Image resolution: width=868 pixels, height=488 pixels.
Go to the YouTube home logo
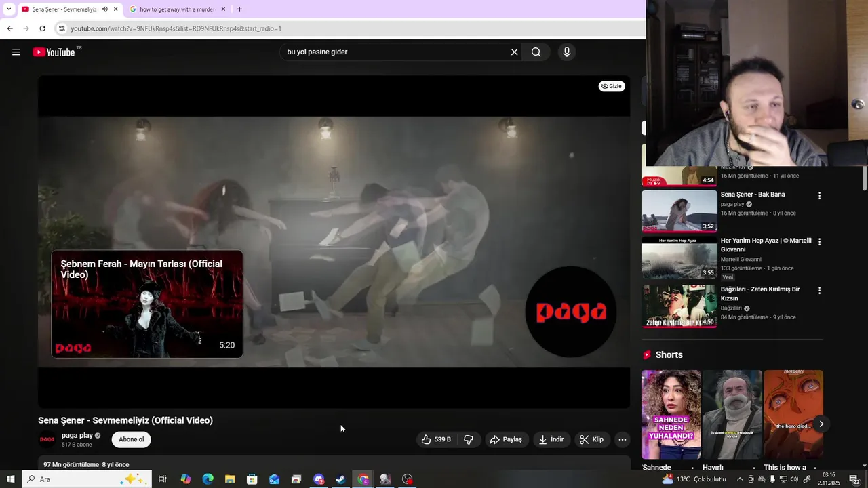[54, 52]
